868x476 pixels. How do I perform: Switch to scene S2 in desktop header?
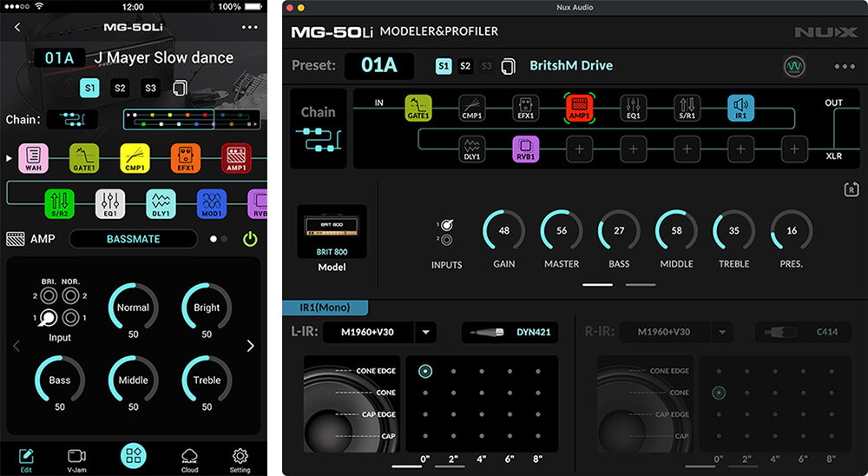[465, 66]
